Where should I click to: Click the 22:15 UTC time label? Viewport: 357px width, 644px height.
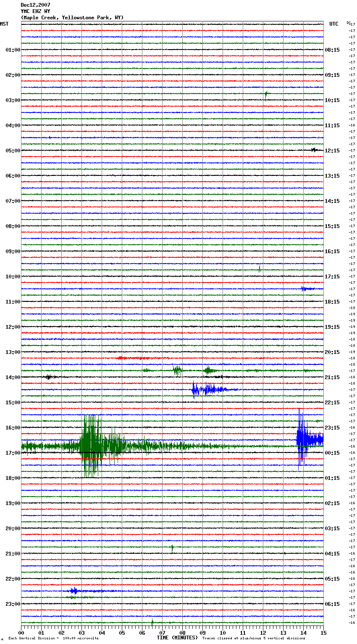[332, 403]
